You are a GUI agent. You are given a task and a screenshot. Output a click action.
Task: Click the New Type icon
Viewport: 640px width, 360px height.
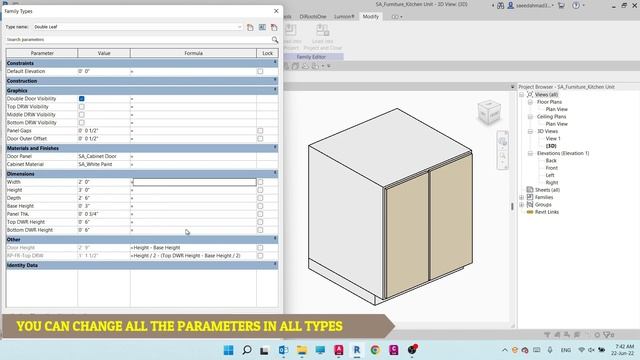click(250, 27)
